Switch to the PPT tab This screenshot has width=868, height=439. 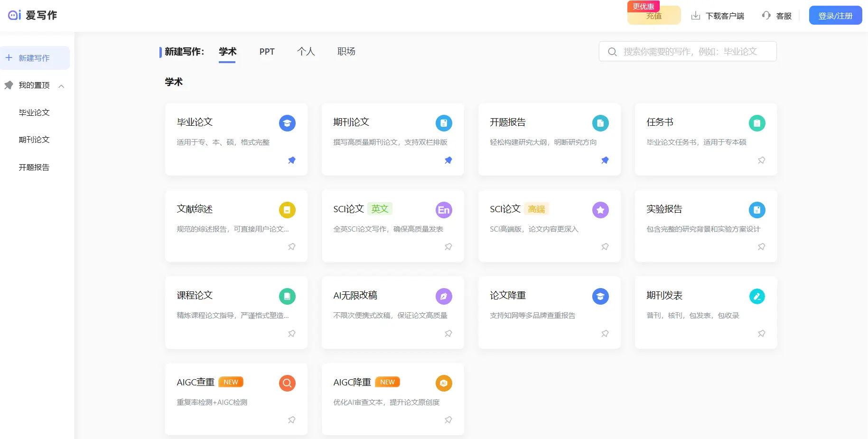click(267, 52)
